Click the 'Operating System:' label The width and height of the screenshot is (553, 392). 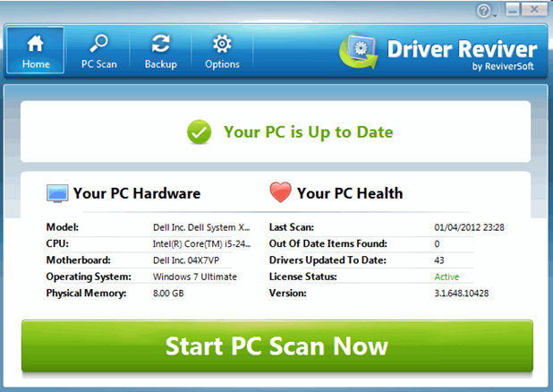(89, 277)
